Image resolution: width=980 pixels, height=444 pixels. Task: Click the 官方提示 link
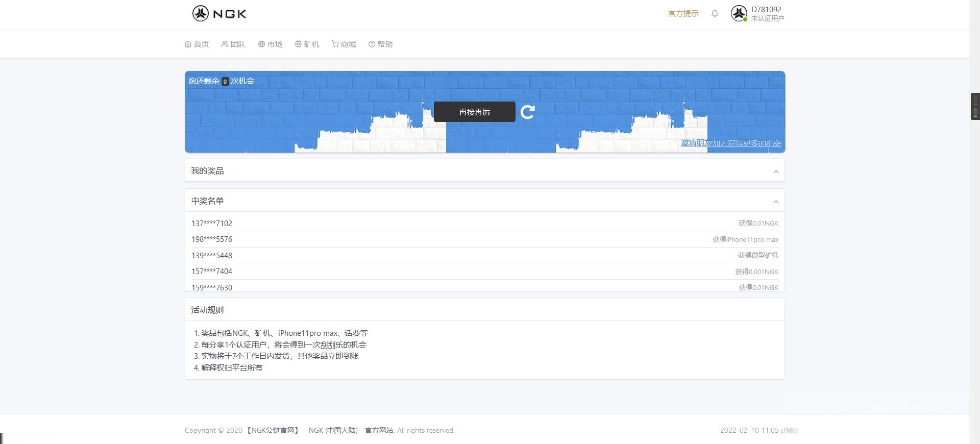tap(683, 14)
